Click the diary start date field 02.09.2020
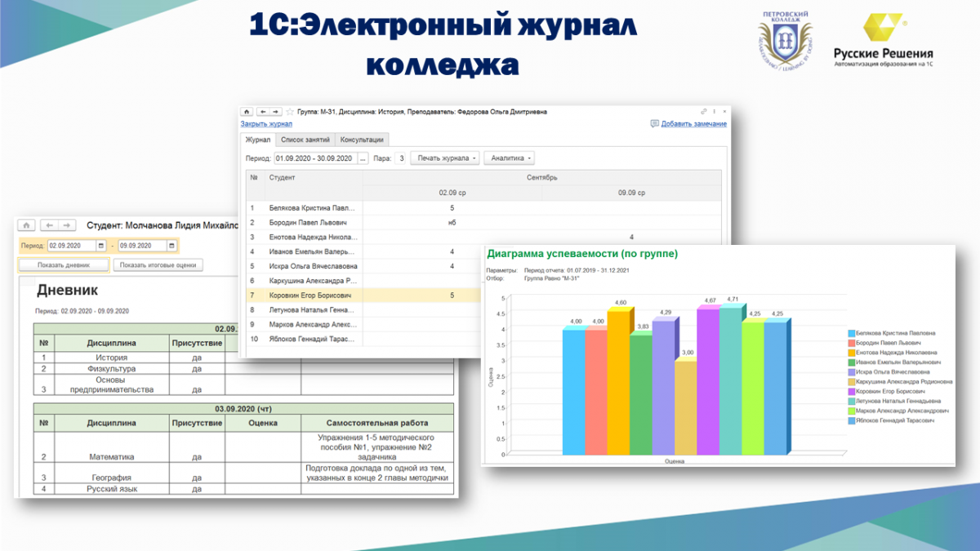This screenshot has height=551, width=980. 72,245
